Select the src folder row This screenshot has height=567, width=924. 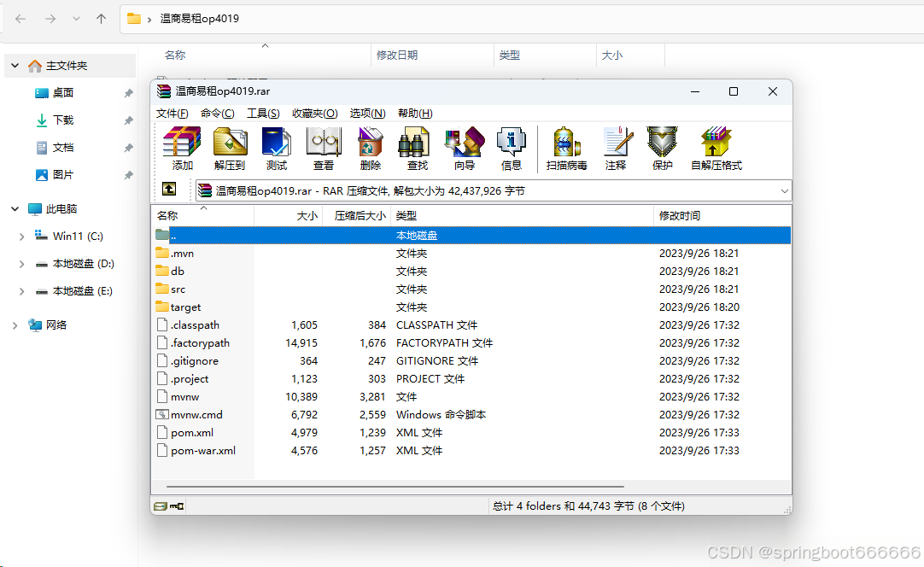click(471, 289)
